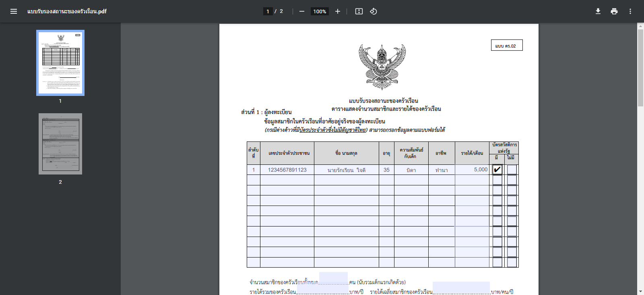Image resolution: width=644 pixels, height=295 pixels.
Task: Click the รายได้/เดือน column header
Action: pos(472,153)
